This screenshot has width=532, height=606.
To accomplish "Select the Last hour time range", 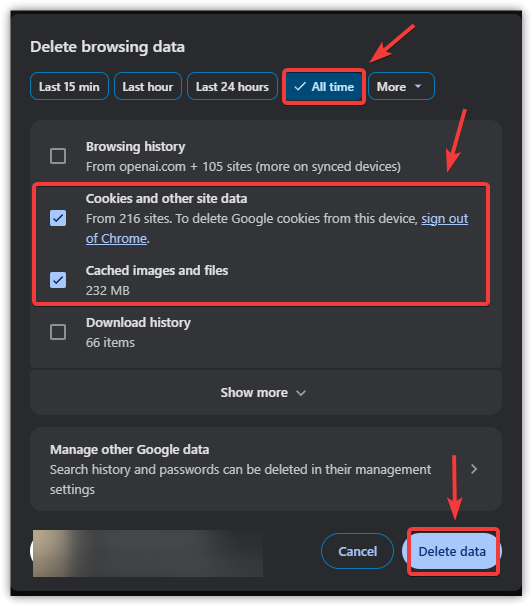I will point(148,86).
